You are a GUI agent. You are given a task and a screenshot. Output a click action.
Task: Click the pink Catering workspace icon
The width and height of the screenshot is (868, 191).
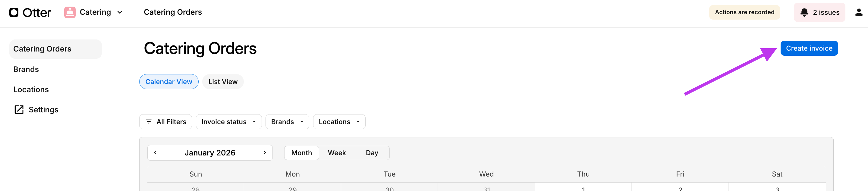coord(70,12)
